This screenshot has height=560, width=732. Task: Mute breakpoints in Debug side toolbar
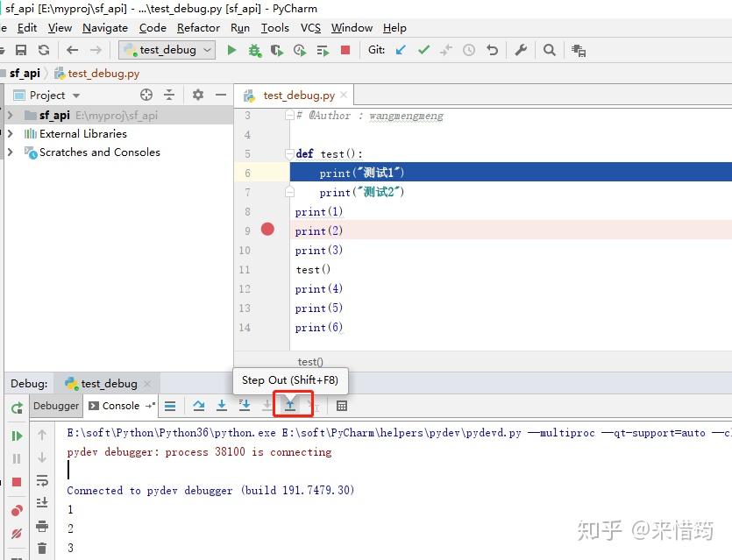tap(17, 534)
